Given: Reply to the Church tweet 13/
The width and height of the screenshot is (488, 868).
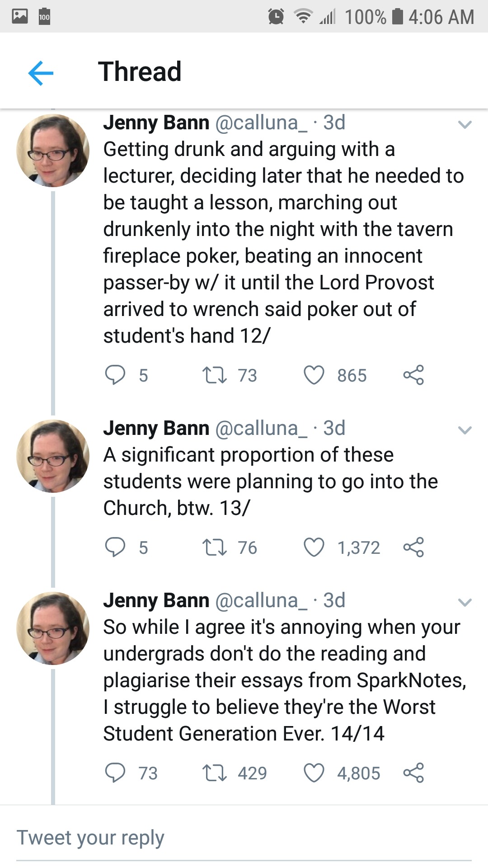Looking at the screenshot, I should coord(115,547).
